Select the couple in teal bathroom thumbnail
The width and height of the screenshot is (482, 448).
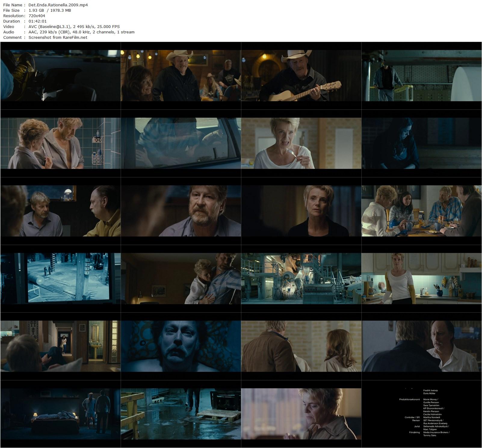[60, 143]
